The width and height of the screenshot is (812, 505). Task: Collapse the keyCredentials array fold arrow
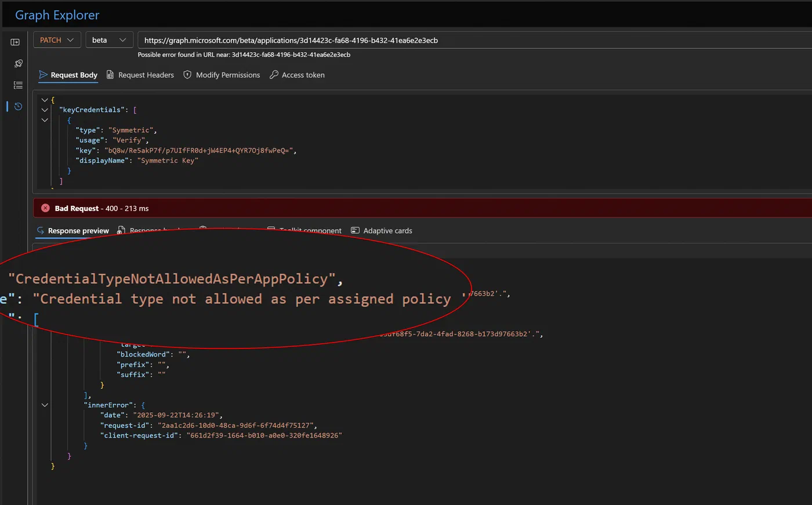tap(45, 110)
